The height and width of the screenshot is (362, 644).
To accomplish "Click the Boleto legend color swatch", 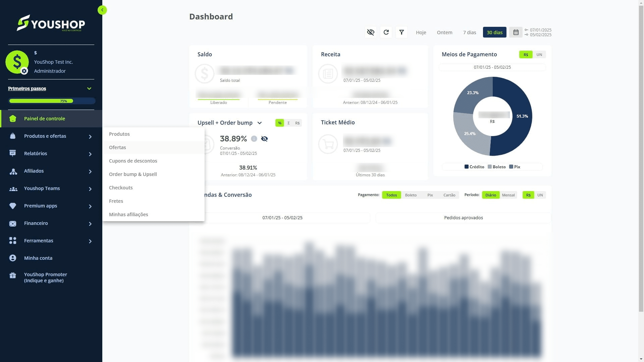I will tap(490, 167).
